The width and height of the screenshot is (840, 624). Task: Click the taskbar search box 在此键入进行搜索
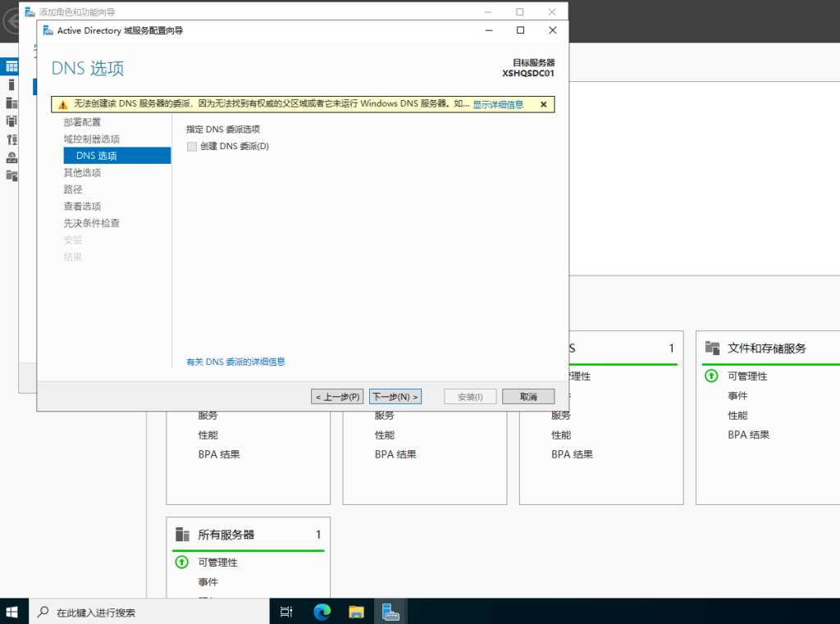click(x=149, y=612)
